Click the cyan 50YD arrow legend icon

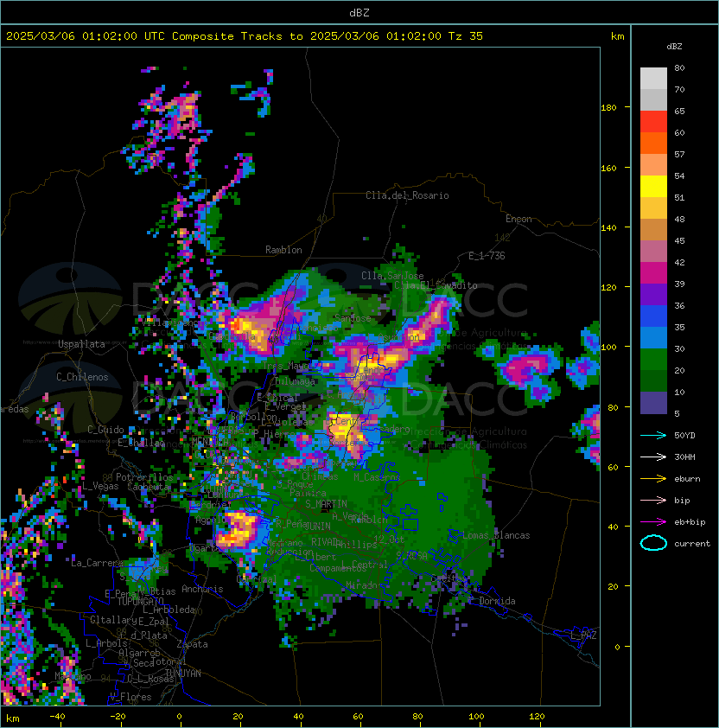pyautogui.click(x=653, y=435)
